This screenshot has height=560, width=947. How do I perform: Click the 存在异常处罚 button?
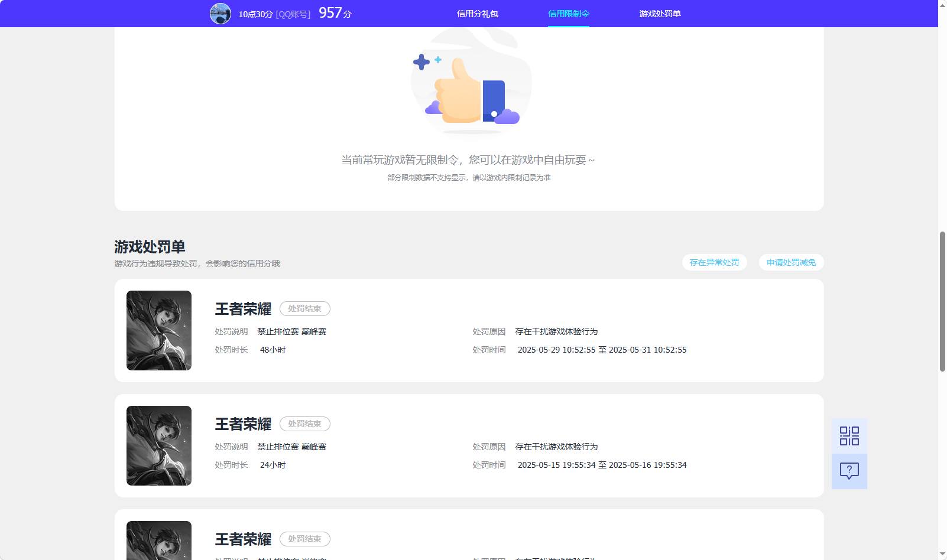point(714,262)
